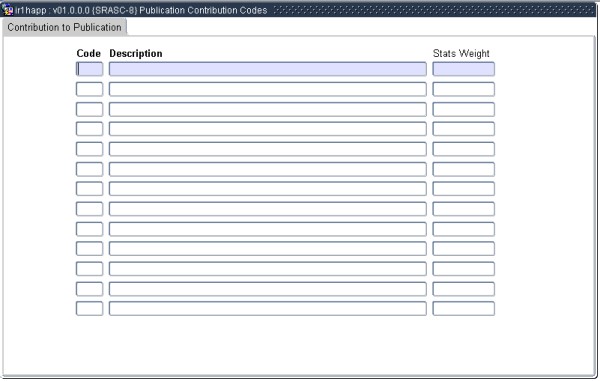
Task: Click the Publication Contribution Codes title bar
Action: click(298, 10)
